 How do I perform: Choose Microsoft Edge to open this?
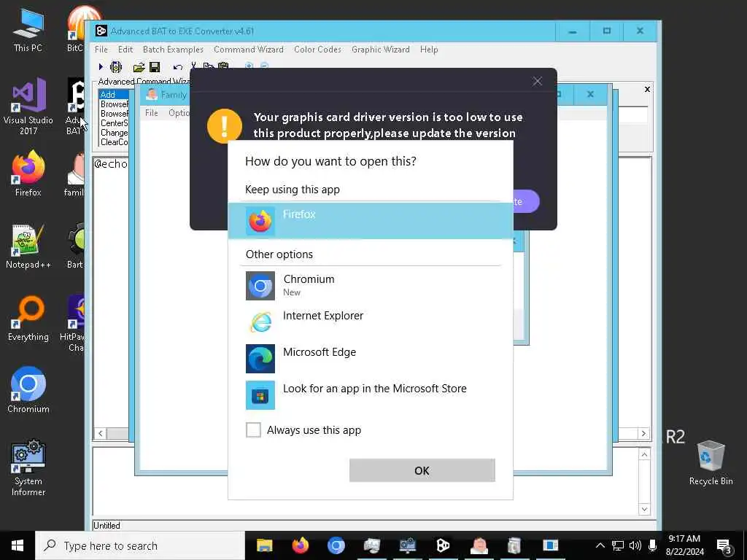tap(371, 358)
